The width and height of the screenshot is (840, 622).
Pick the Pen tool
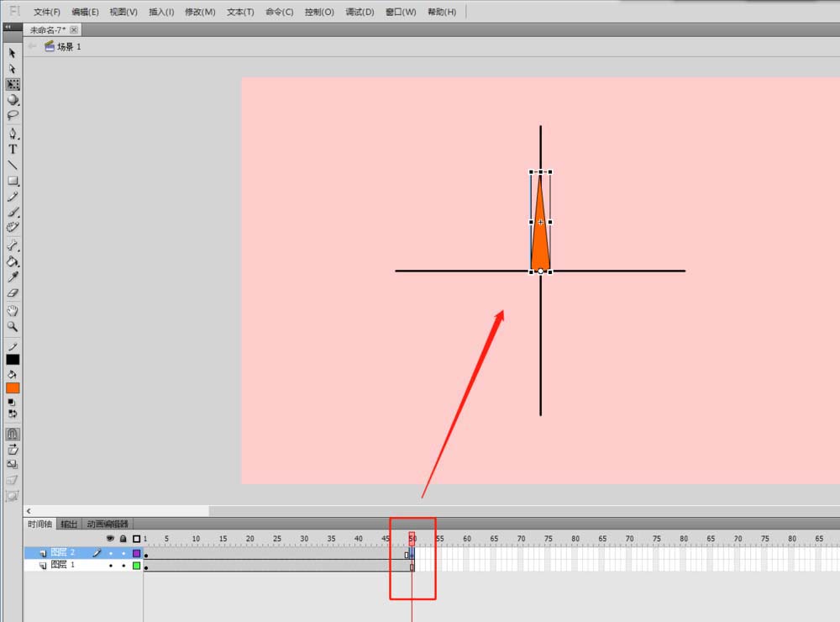[13, 133]
